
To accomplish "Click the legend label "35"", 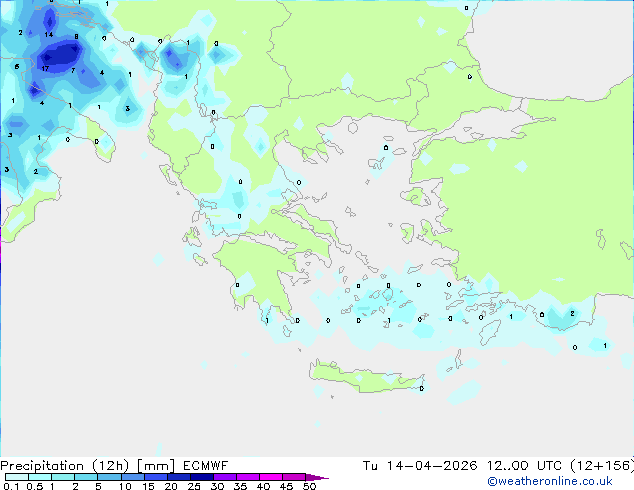I will coord(240,486).
